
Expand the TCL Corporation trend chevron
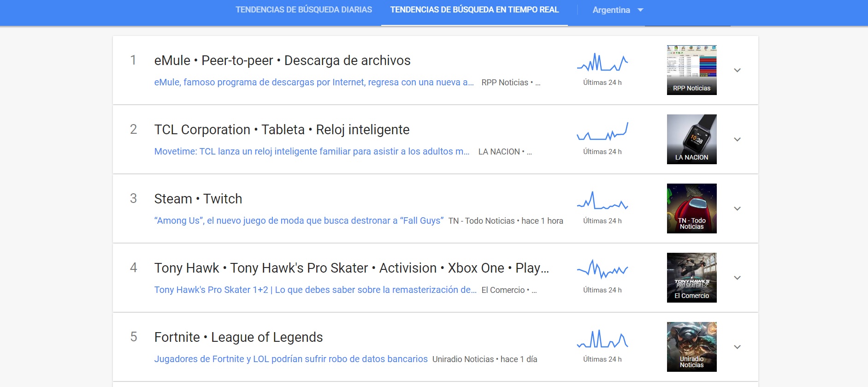pyautogui.click(x=737, y=139)
